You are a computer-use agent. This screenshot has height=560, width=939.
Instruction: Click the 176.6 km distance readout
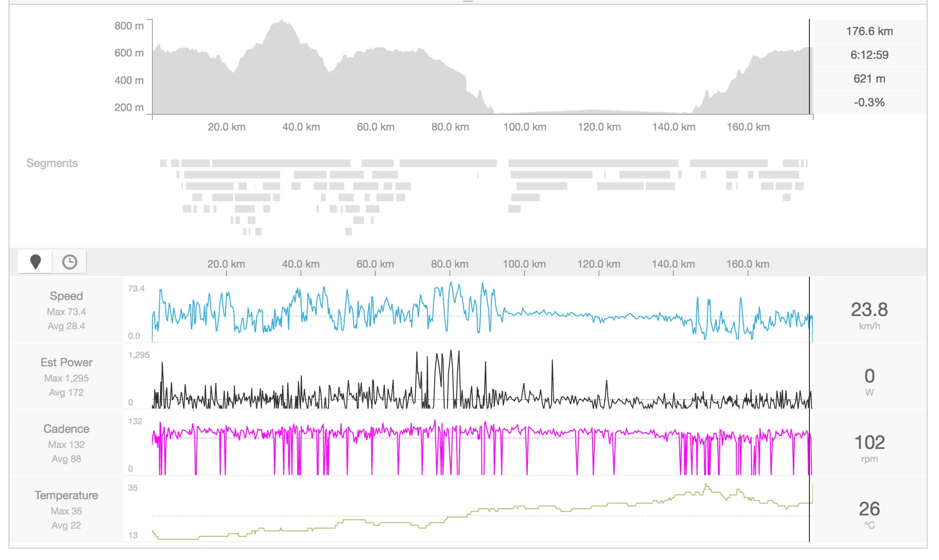(x=869, y=31)
